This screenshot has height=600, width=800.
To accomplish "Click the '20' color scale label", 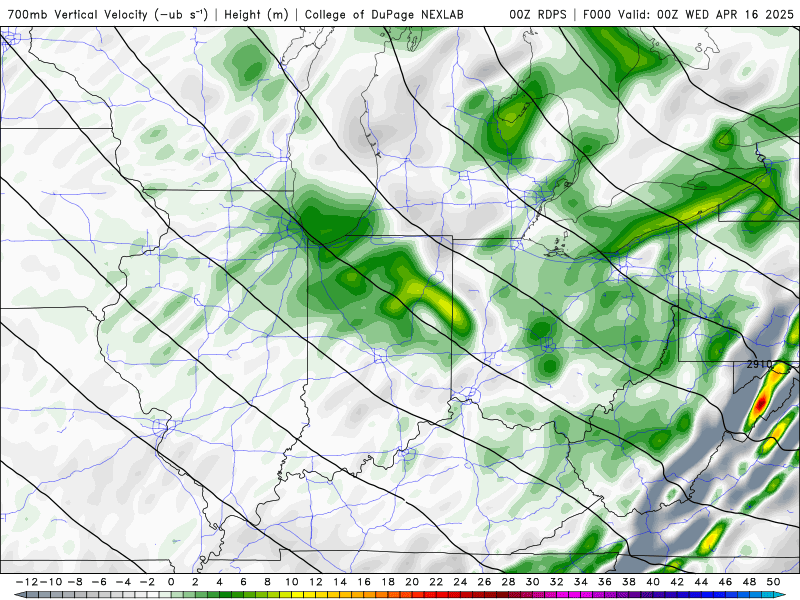I will pyautogui.click(x=412, y=582).
